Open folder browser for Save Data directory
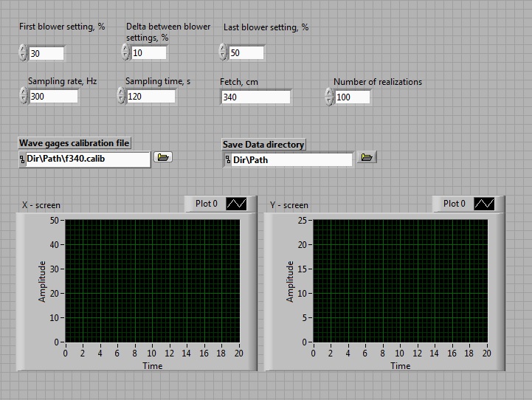 366,157
